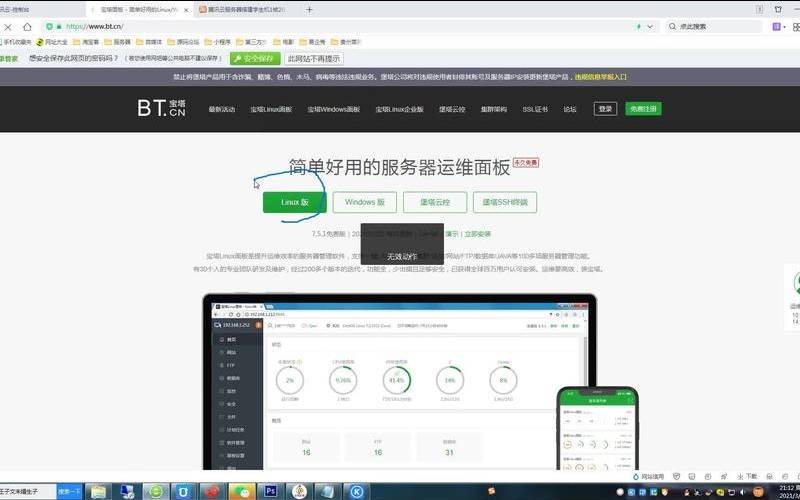The image size is (800, 500).
Task: Open 宝塔Windows面板 nav menu item
Action: point(334,109)
